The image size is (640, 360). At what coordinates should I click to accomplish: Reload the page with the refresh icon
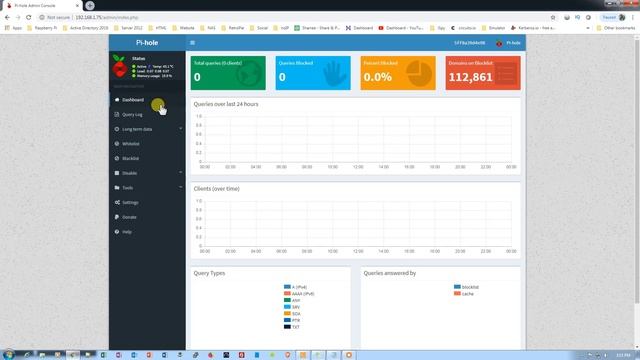point(29,18)
